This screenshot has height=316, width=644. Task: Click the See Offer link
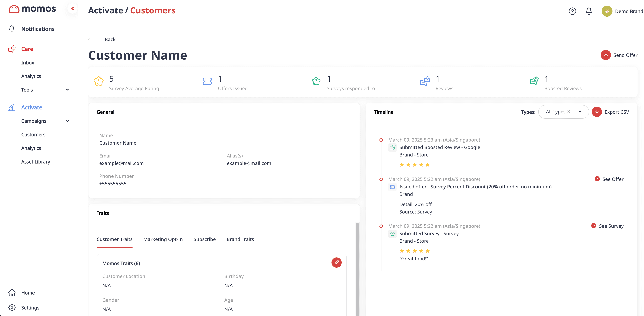coord(612,179)
